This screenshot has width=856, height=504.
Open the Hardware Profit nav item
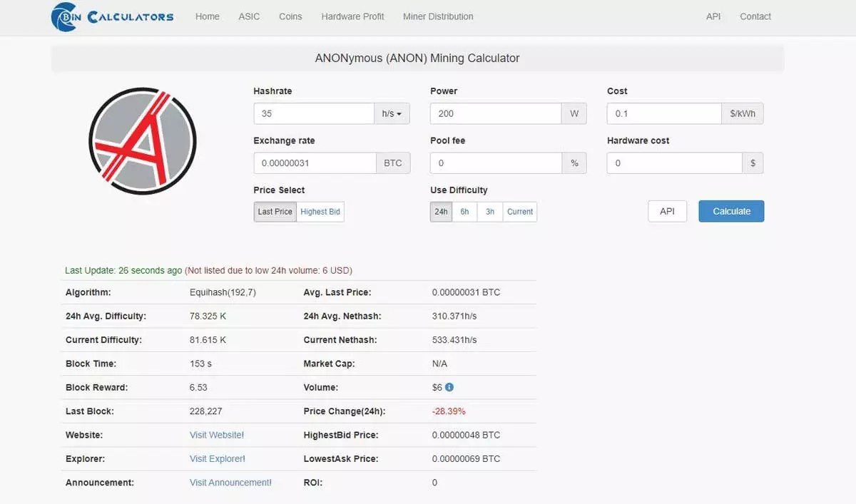click(x=352, y=16)
